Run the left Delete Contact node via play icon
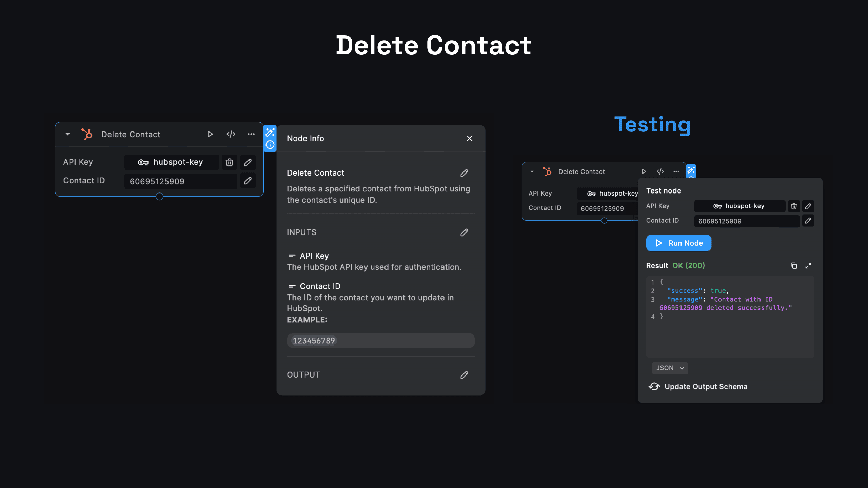 [210, 134]
